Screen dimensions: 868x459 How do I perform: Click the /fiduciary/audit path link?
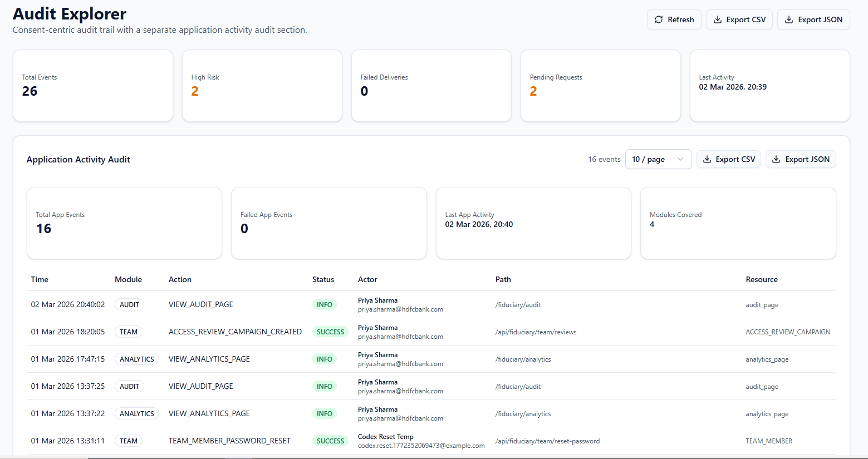518,305
